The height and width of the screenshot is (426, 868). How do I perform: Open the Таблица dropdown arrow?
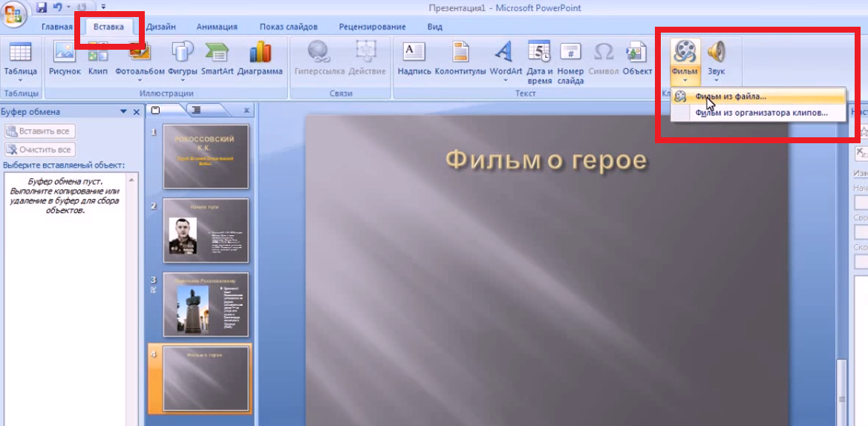pos(21,81)
